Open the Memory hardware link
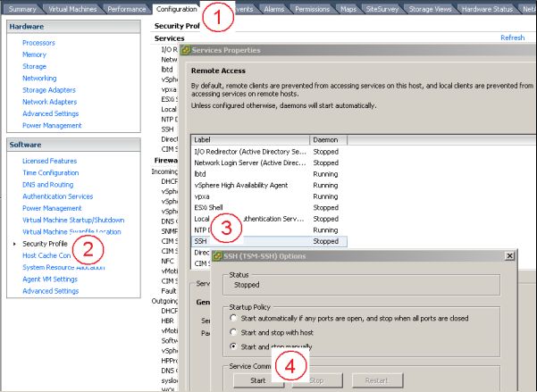 [34, 54]
